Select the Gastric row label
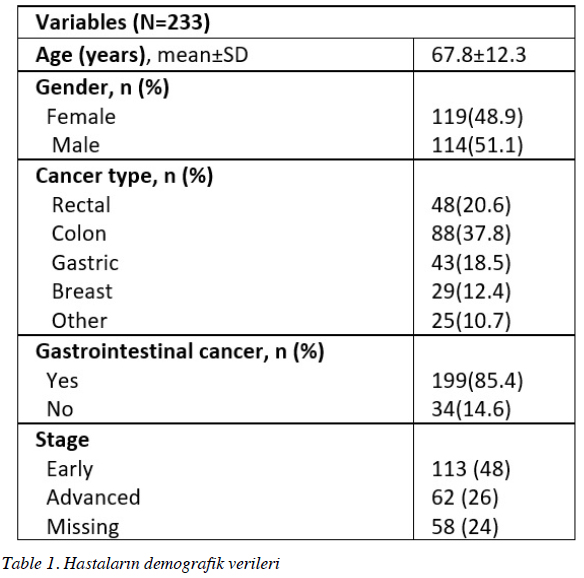The width and height of the screenshot is (584, 578). coord(85,263)
